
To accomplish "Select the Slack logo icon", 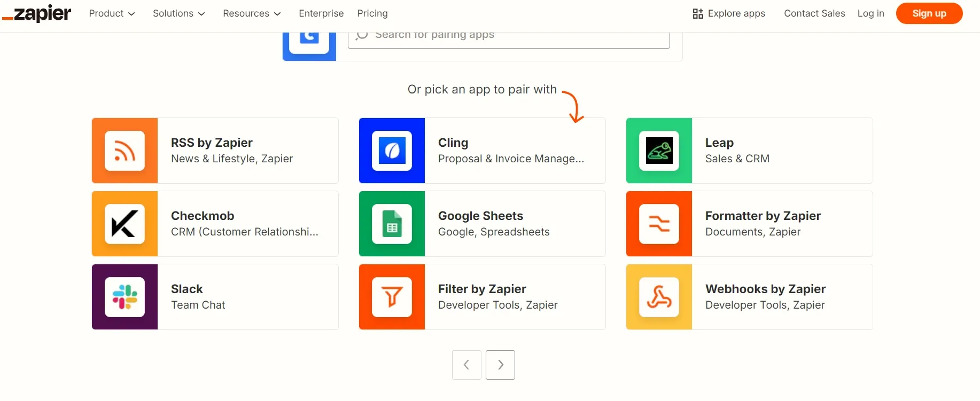I will click(125, 297).
